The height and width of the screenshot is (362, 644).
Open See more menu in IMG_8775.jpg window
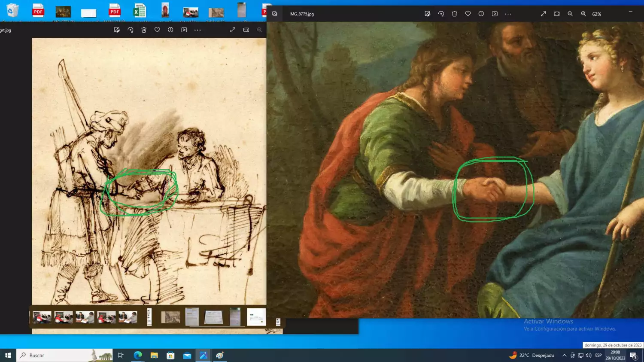pyautogui.click(x=508, y=14)
